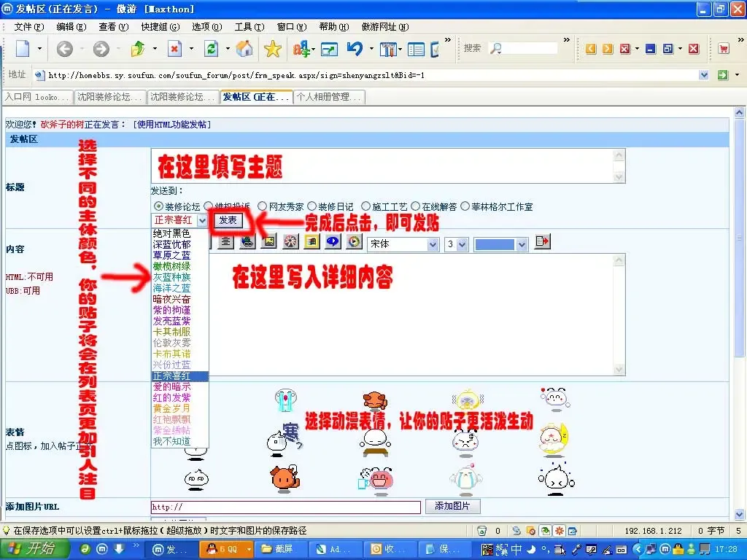The height and width of the screenshot is (560, 747).
Task: Click the orange previous tab icon
Action: [x=591, y=49]
